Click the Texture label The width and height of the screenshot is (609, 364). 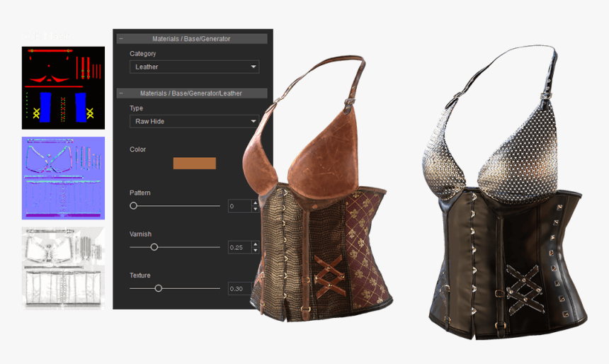pyautogui.click(x=140, y=275)
